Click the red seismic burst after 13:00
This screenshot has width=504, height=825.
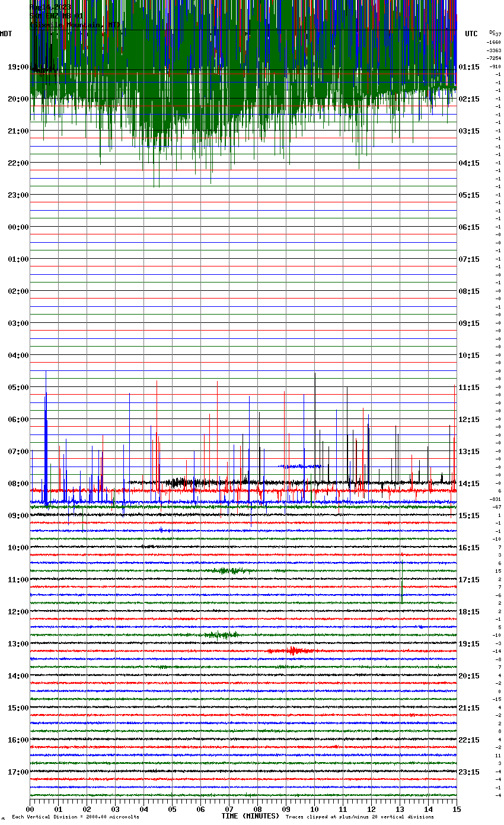tap(291, 651)
